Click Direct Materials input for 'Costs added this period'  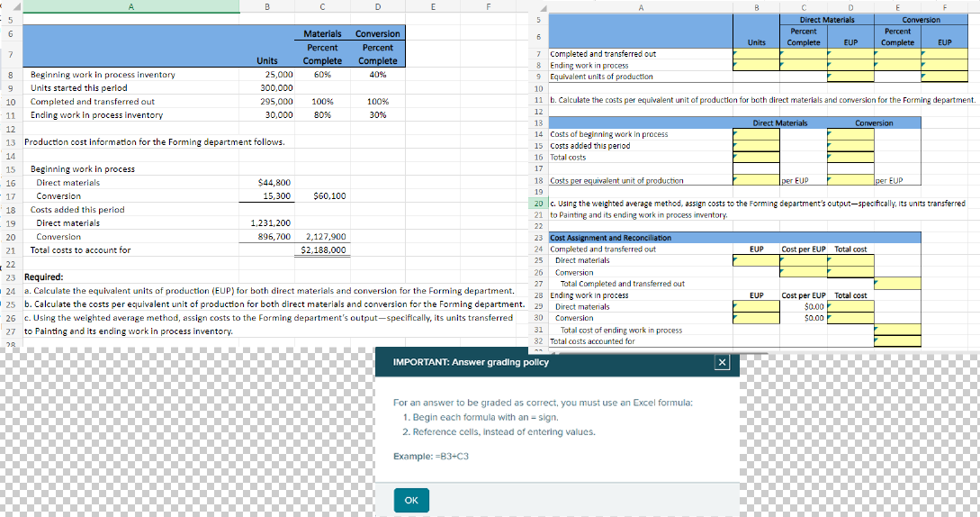(756, 146)
